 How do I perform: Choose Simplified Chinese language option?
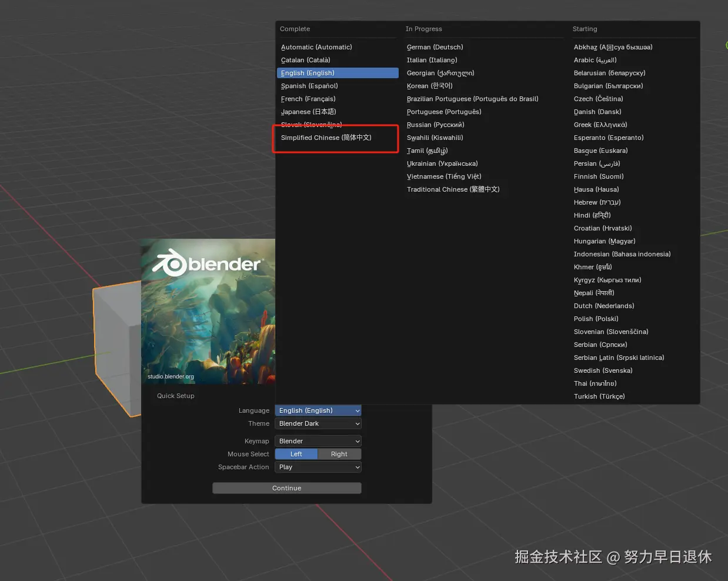coord(338,138)
